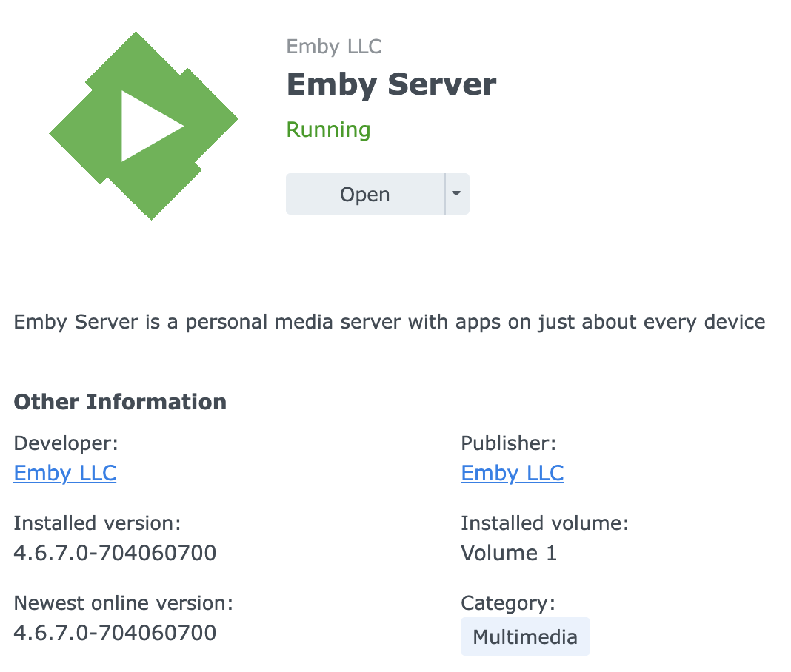Select the Multimedia category badge

coord(525,636)
